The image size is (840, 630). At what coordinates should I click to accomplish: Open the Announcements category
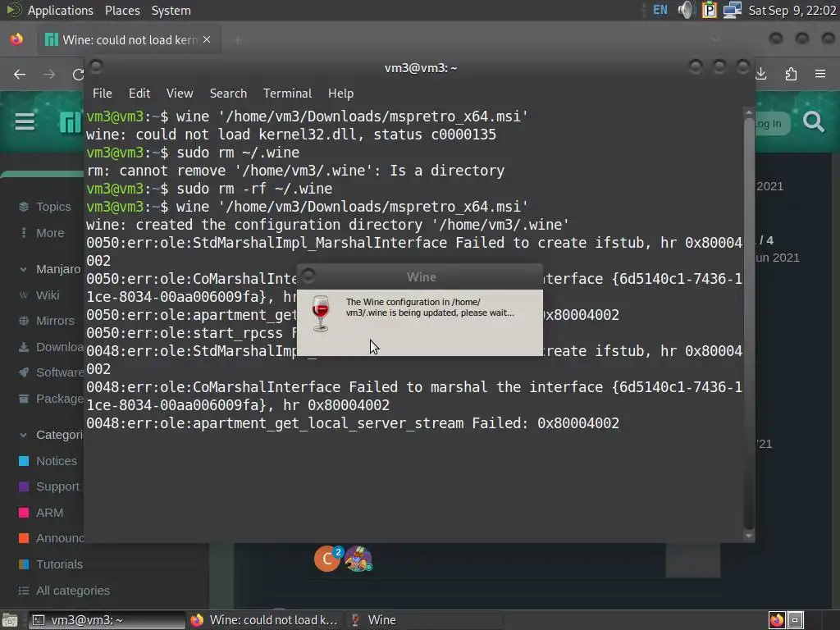pyautogui.click(x=50, y=538)
